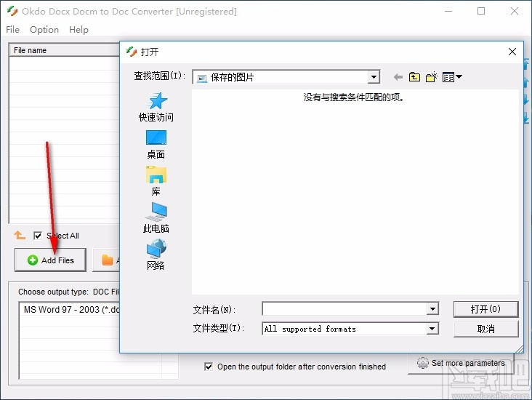This screenshot has width=532, height=400.
Task: Expand the 查找范围 folder dropdown
Action: tap(374, 77)
